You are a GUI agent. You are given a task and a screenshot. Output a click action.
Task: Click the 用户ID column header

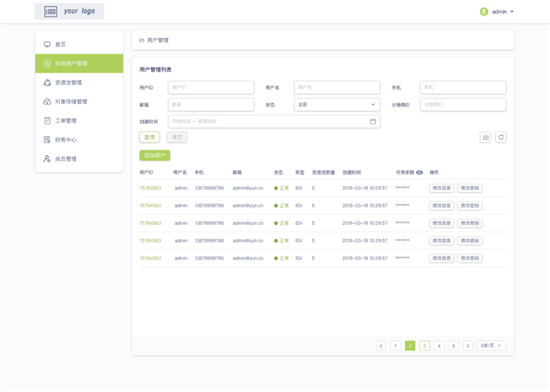coord(146,172)
